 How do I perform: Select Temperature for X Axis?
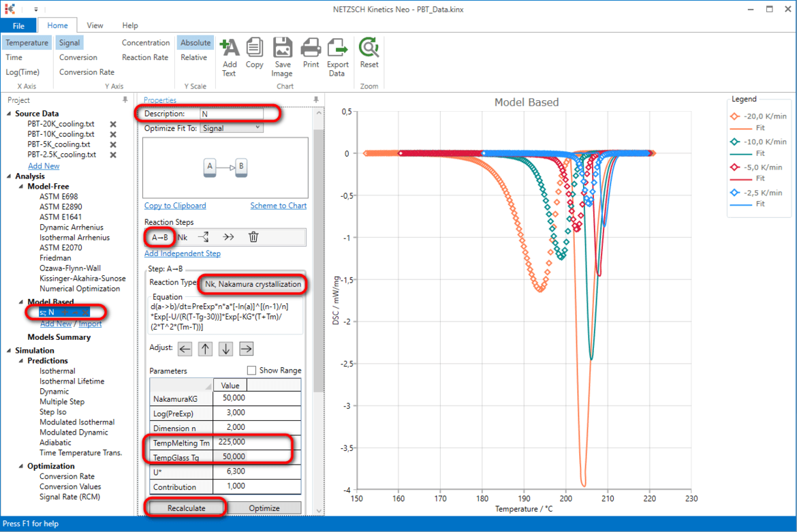click(x=27, y=43)
